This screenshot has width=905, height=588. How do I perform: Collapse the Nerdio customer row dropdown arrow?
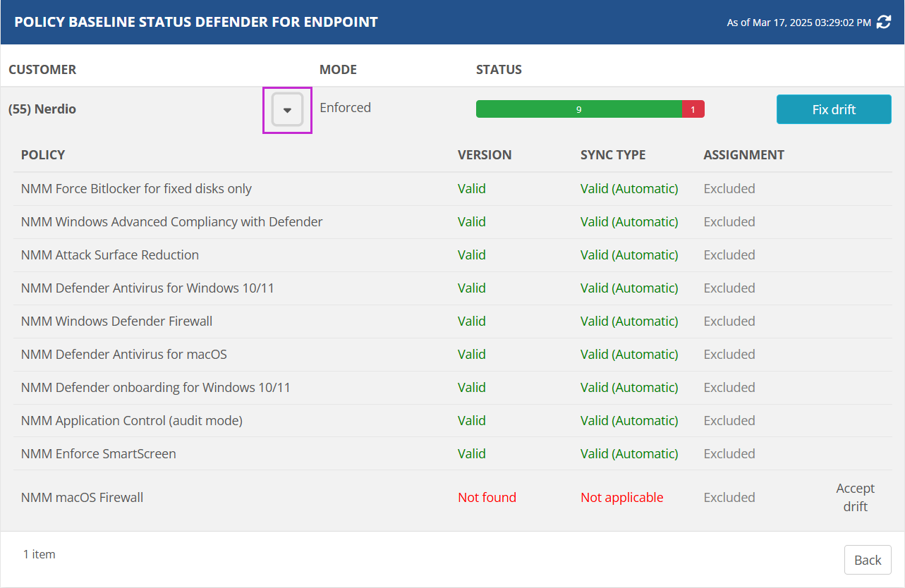pos(287,110)
